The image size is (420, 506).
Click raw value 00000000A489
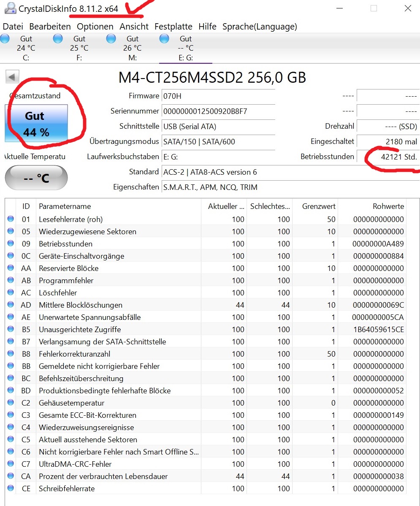point(378,244)
